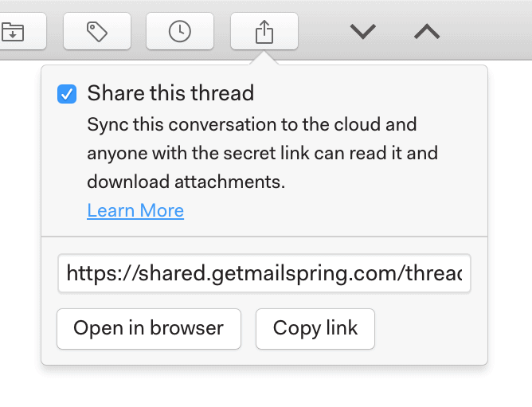This screenshot has height=407, width=532.
Task: Focus the shared thread URL field
Action: tap(264, 274)
